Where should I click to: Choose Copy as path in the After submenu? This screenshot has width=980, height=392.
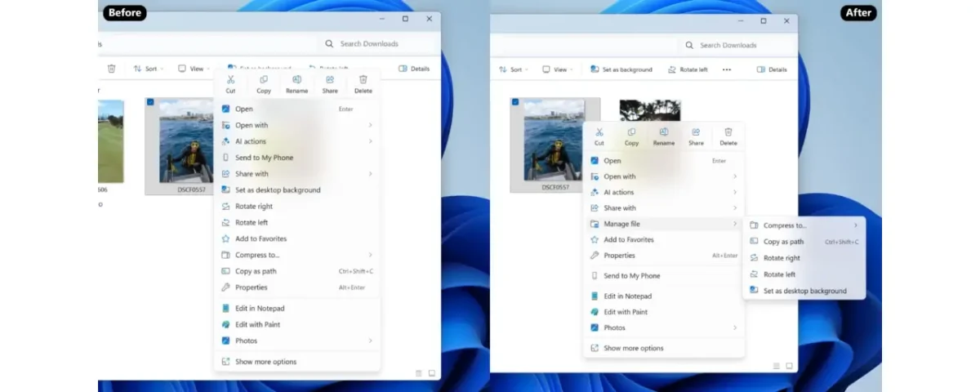804,242
